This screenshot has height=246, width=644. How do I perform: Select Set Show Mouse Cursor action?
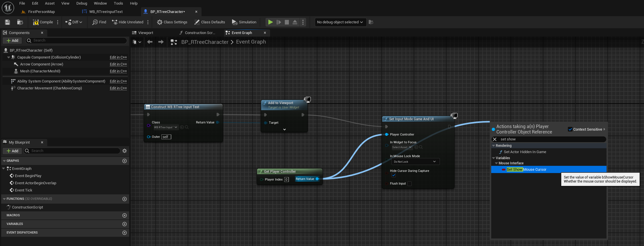[549, 170]
